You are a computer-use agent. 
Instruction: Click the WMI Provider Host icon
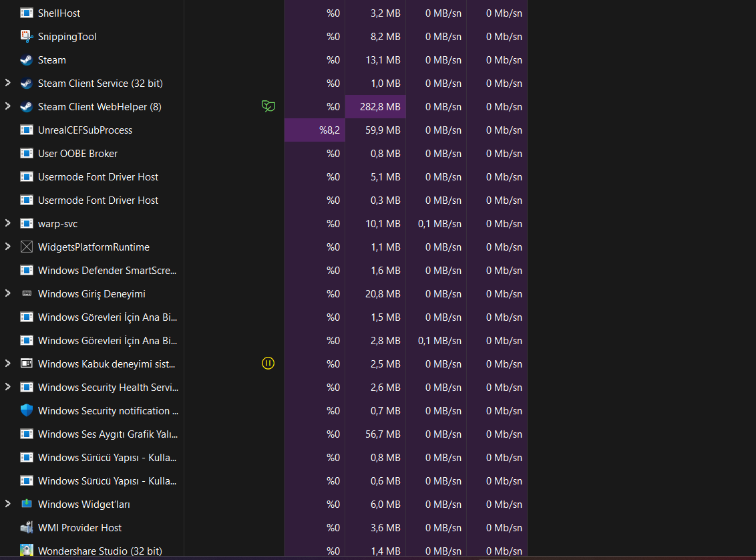click(27, 527)
